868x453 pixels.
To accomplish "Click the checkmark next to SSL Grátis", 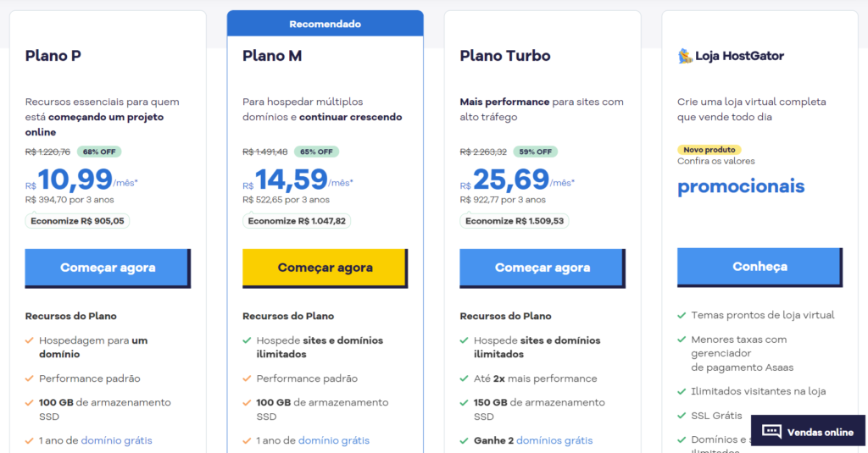I will (x=682, y=416).
